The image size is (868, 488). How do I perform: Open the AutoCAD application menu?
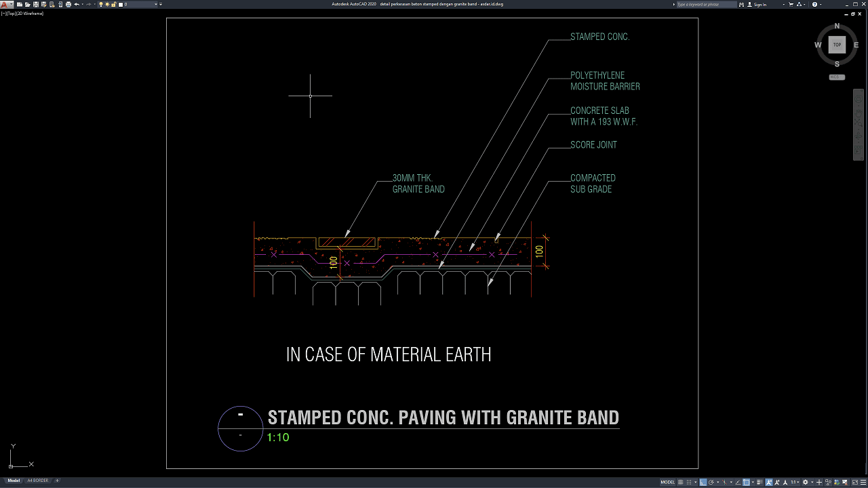tap(5, 5)
